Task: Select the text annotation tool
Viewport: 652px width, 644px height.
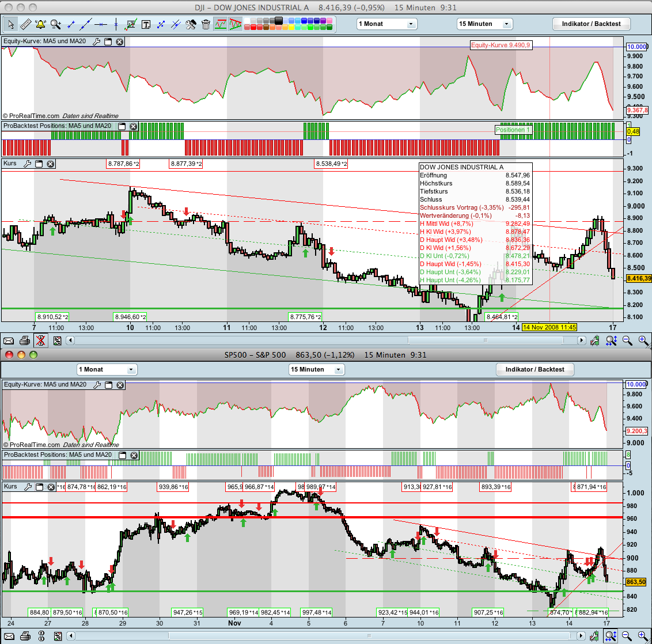Action: click(146, 25)
